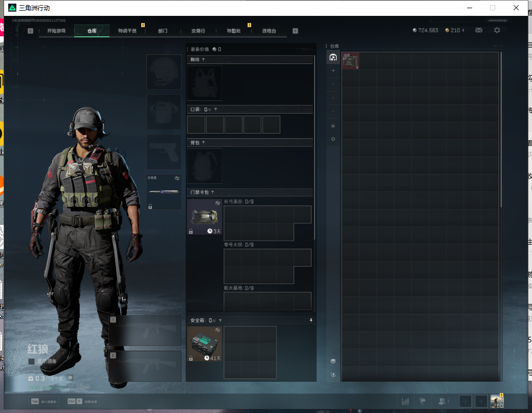532x413 pixels.
Task: Switch to the 特勤处 tab
Action: pos(234,31)
